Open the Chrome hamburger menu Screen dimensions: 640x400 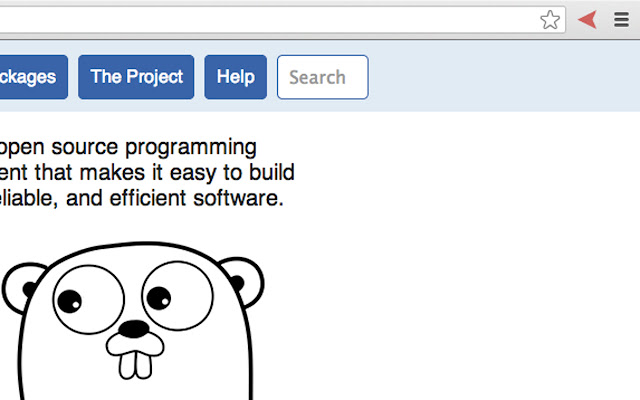click(621, 20)
